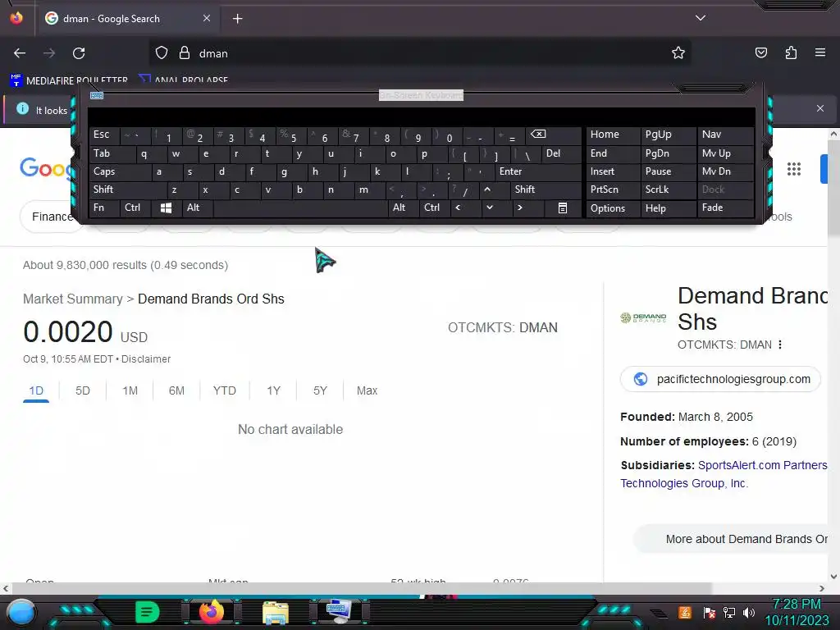Click the Esc key on keyboard
This screenshot has height=630, width=840.
tap(104, 135)
